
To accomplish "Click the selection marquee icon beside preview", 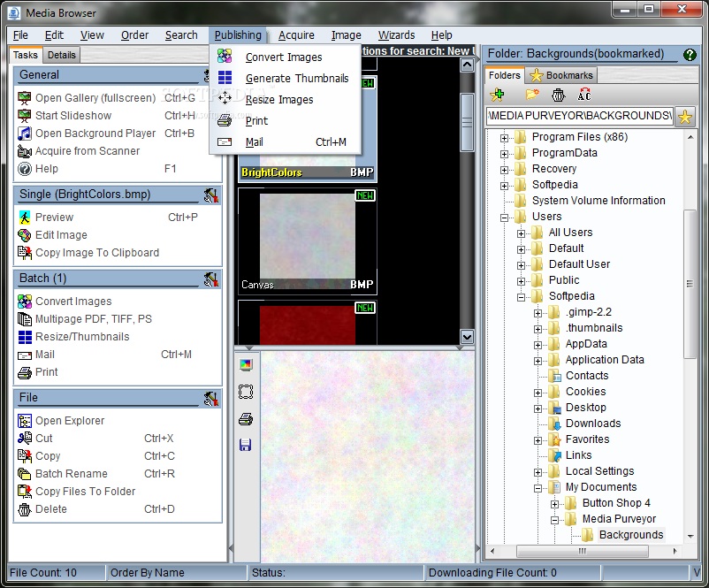I will 246,391.
